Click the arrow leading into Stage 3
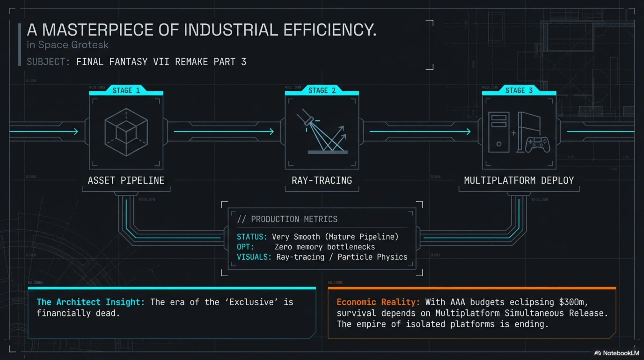Viewport: 644px width, 360px height. tap(420, 131)
